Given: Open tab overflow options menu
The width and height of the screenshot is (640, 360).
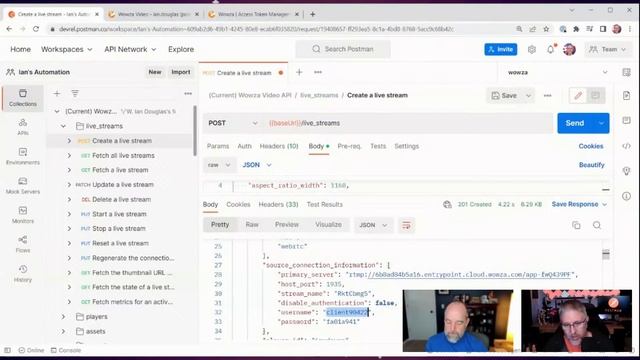Looking at the screenshot, I should 318,72.
